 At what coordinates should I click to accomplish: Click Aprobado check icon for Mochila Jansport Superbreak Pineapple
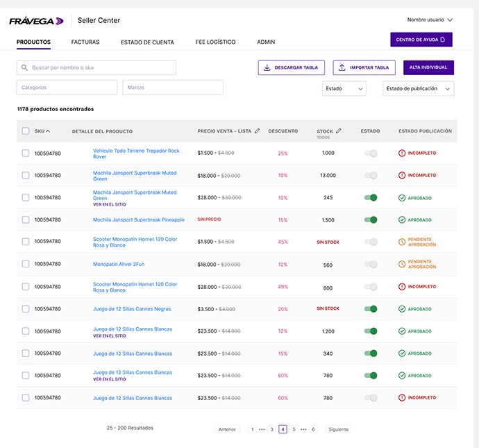tap(402, 219)
